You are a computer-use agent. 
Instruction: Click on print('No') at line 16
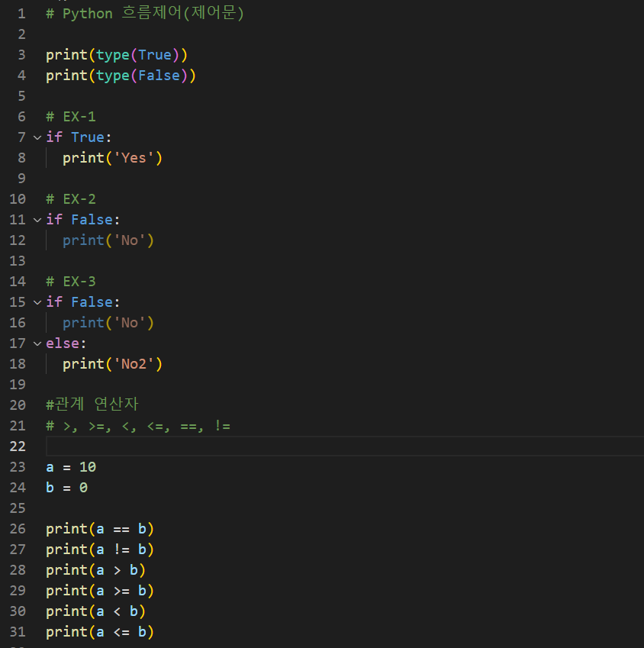[108, 323]
